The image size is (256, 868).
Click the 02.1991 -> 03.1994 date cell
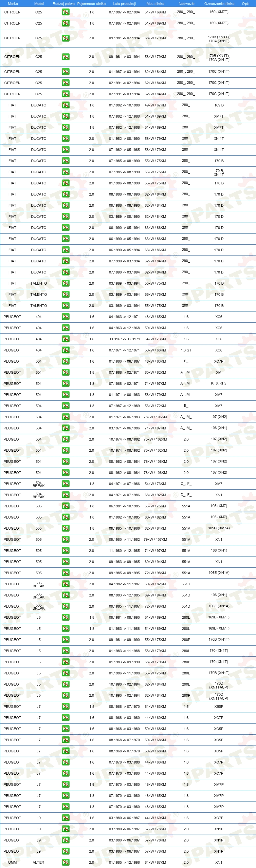[x=124, y=94]
